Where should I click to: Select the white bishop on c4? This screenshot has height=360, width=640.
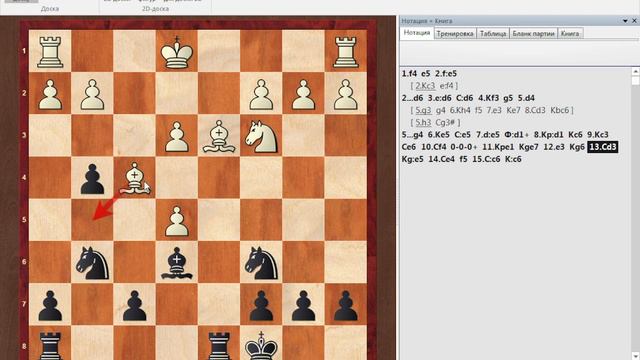[135, 178]
